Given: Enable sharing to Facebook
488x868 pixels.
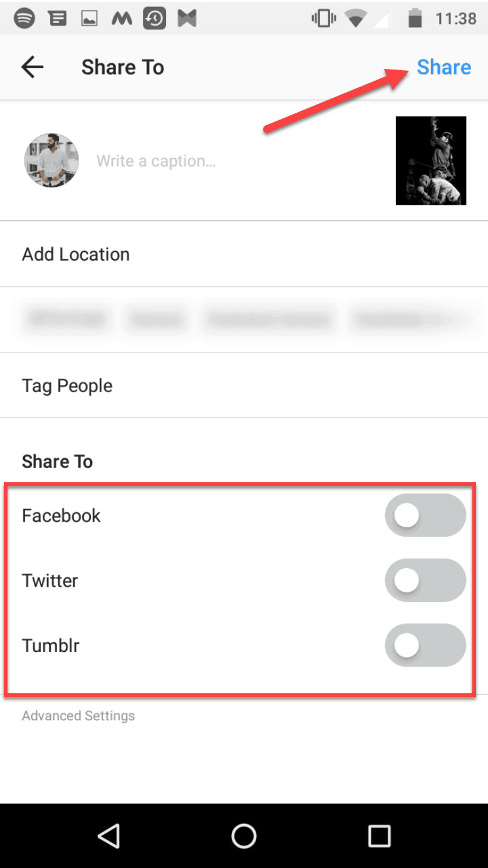Looking at the screenshot, I should pyautogui.click(x=425, y=515).
